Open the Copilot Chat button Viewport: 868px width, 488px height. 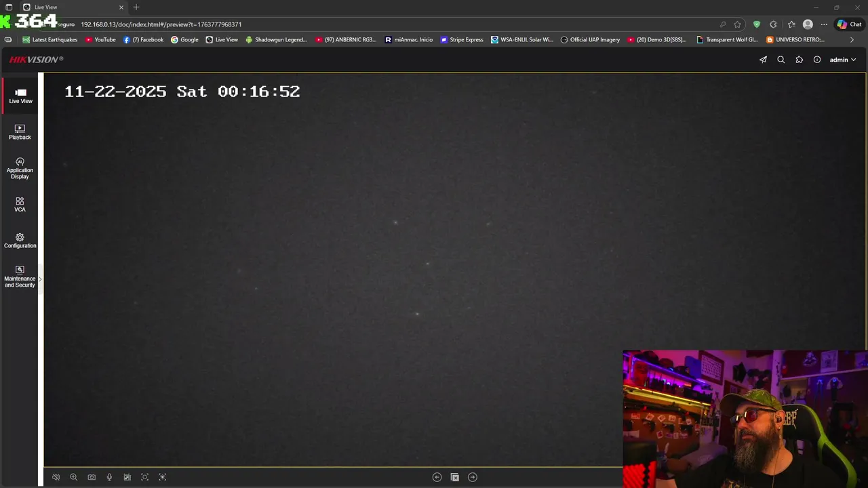(850, 24)
